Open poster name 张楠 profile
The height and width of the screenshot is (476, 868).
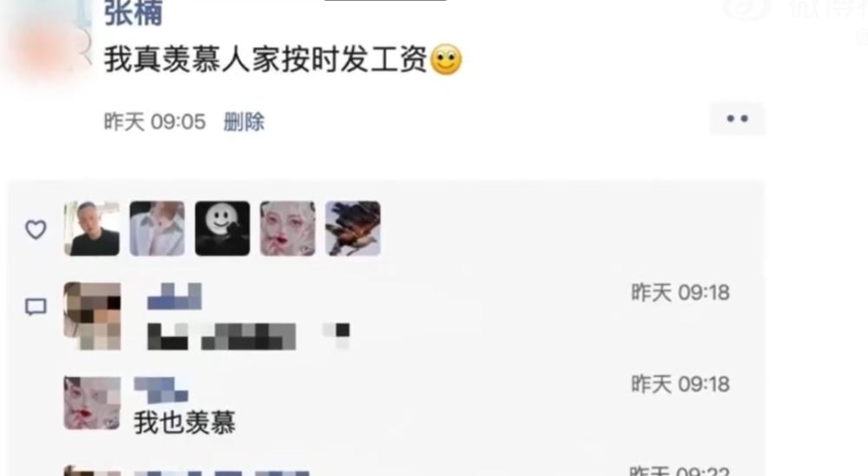[x=133, y=12]
